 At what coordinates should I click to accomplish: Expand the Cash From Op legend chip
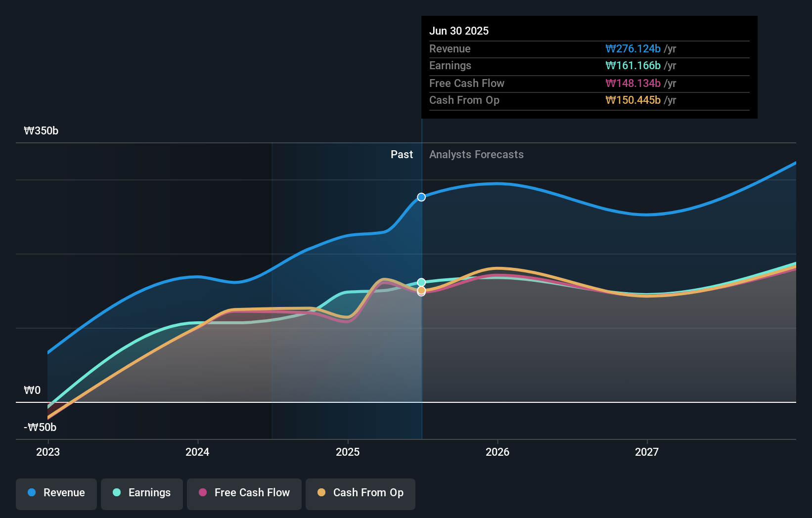(360, 493)
